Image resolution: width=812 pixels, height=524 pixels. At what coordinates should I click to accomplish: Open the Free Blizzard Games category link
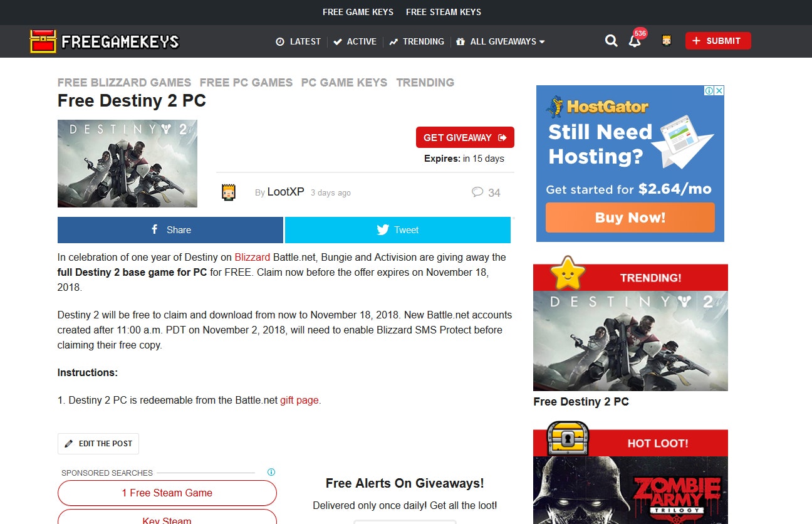pos(124,82)
